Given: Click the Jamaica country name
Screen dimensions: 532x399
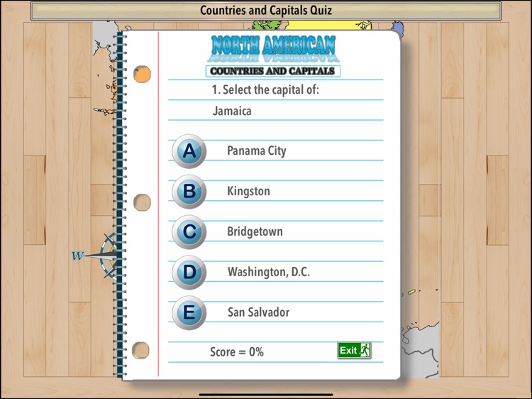Looking at the screenshot, I should (232, 111).
